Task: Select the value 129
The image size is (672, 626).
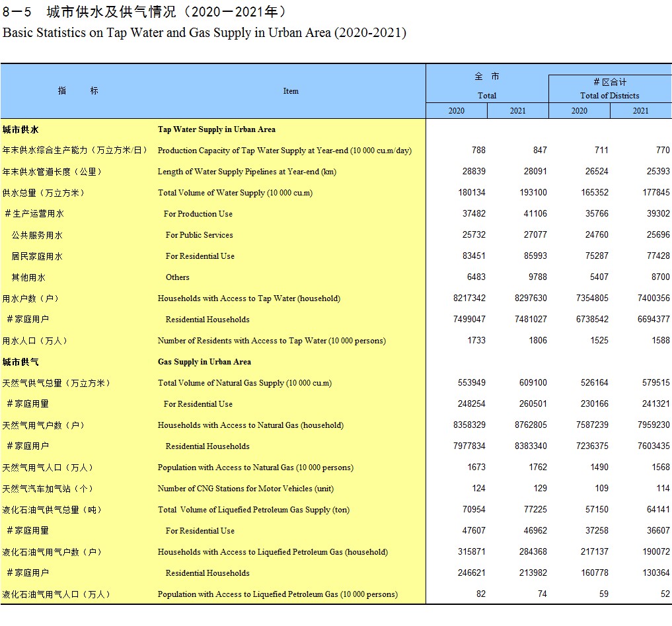Action: [540, 488]
